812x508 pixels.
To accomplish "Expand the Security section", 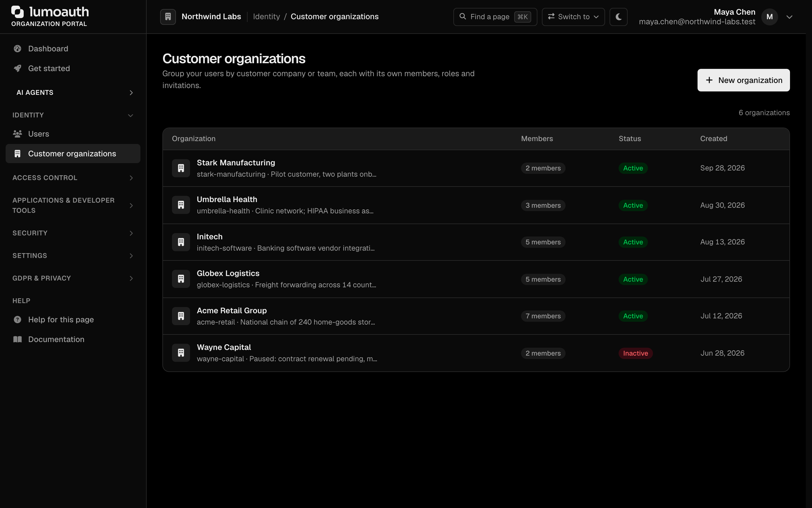I will click(x=73, y=233).
